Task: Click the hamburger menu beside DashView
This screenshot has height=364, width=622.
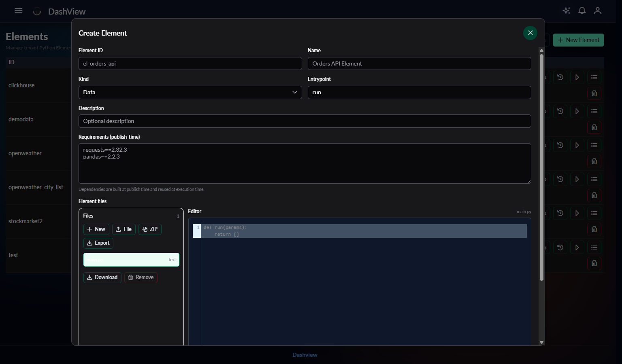Action: pyautogui.click(x=18, y=11)
